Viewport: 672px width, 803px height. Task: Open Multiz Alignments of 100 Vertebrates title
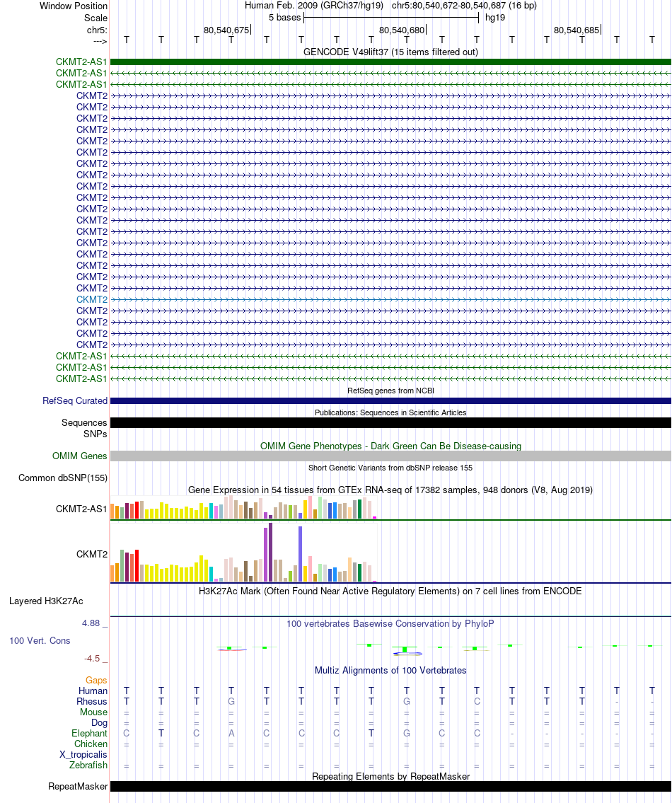390,671
